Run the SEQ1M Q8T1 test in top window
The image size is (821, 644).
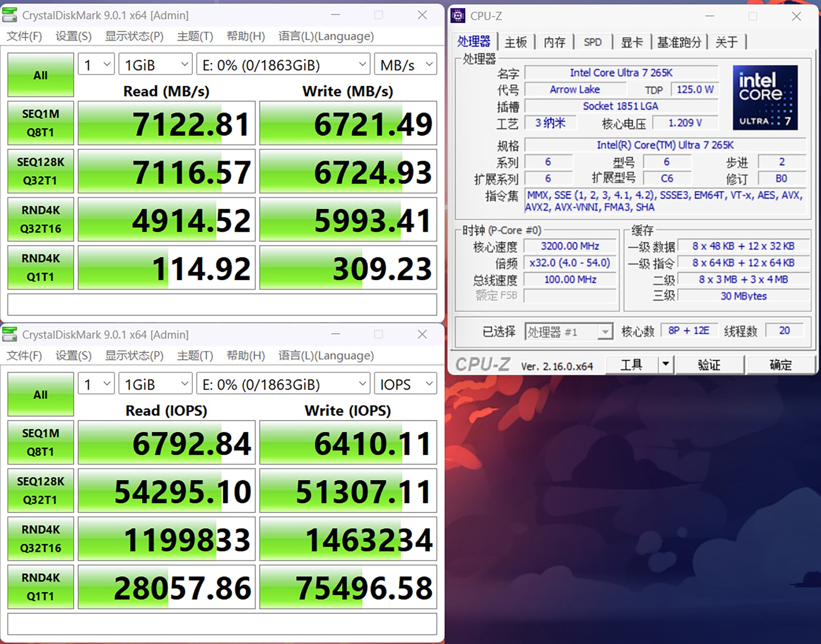click(41, 123)
